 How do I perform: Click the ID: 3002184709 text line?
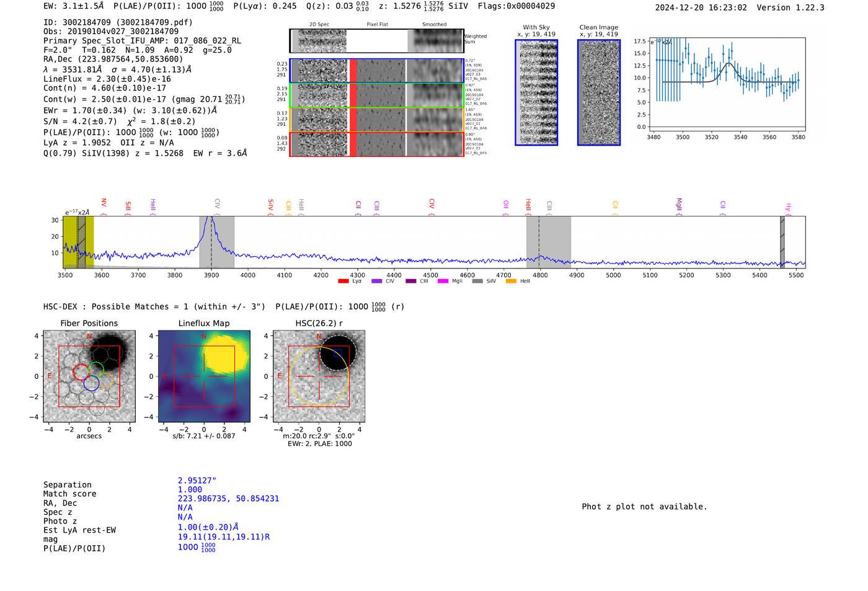pos(118,22)
